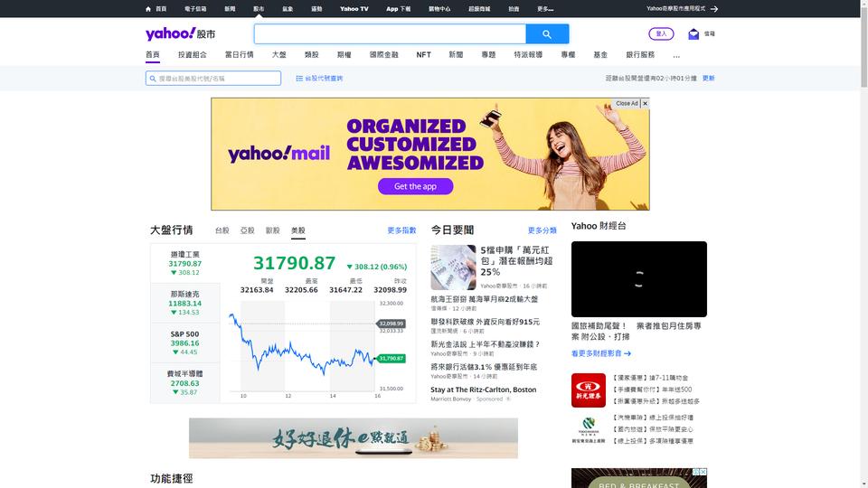Image resolution: width=868 pixels, height=488 pixels.
Task: Select S&P 500 index row
Action: (x=184, y=343)
